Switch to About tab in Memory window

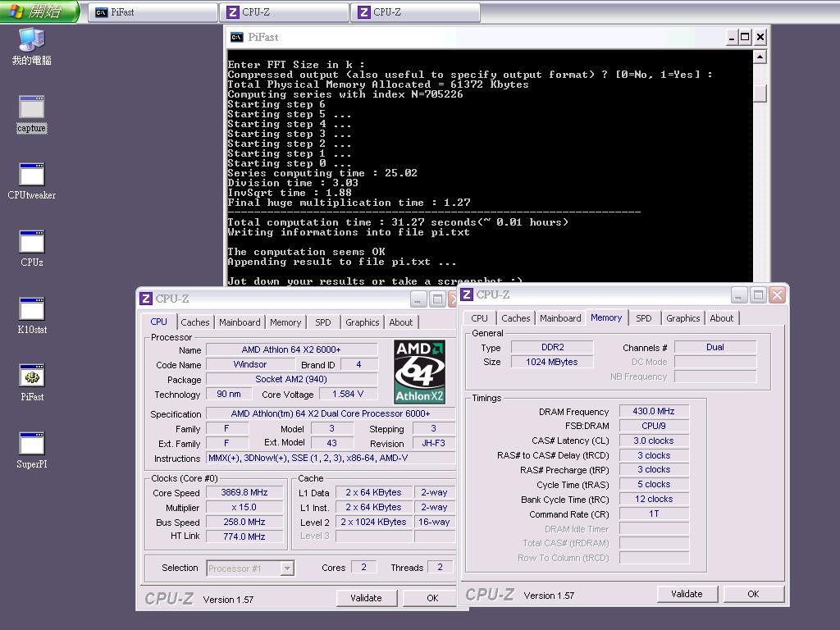pyautogui.click(x=722, y=318)
